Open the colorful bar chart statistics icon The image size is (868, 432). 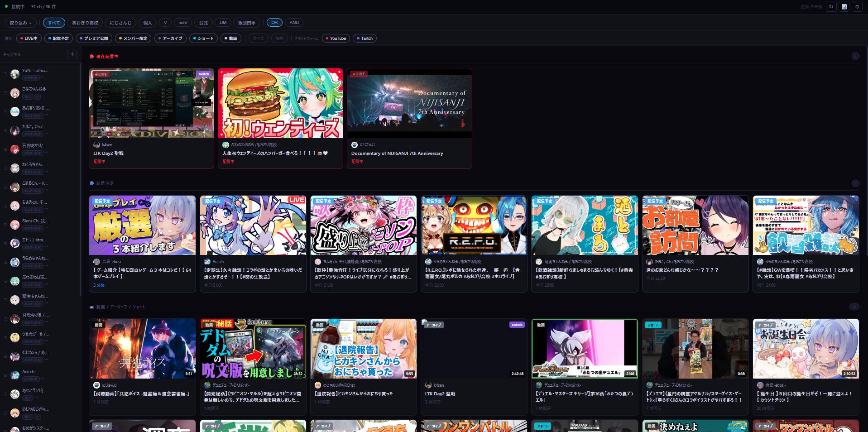(x=844, y=7)
